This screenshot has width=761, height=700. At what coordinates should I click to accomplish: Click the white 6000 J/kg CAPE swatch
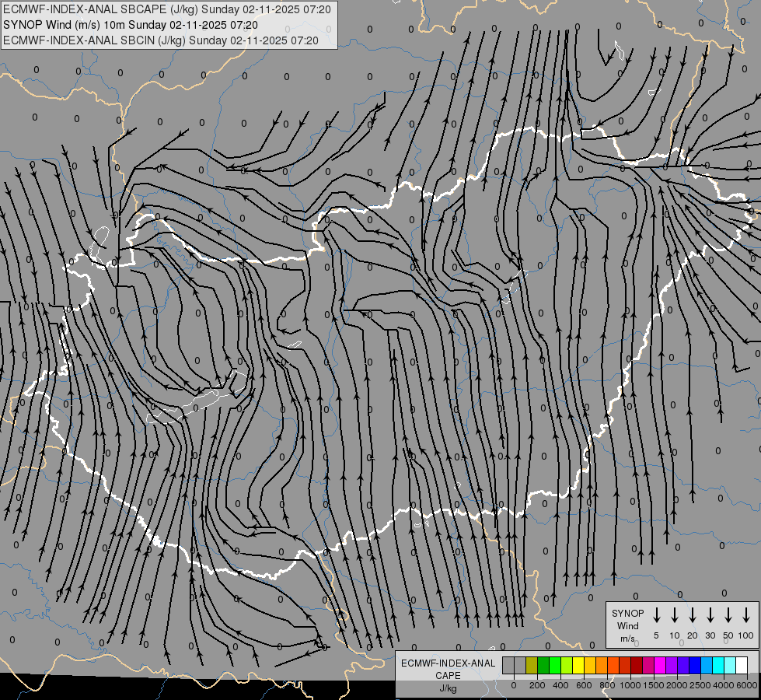click(x=742, y=665)
